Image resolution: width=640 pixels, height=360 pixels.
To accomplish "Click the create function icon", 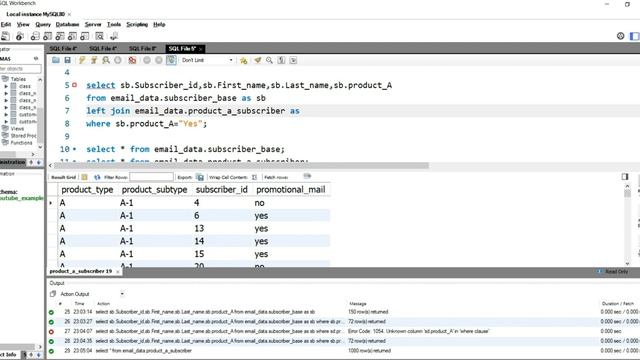I will tap(84, 36).
